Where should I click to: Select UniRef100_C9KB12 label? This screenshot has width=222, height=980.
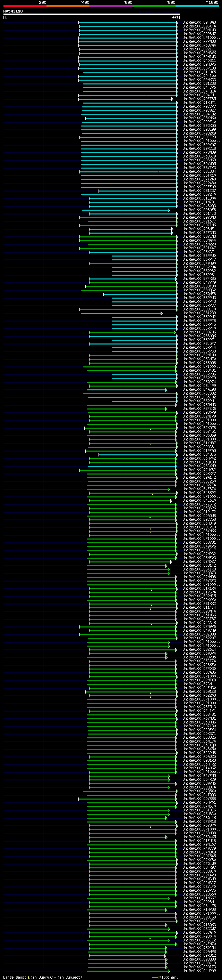click(199, 955)
